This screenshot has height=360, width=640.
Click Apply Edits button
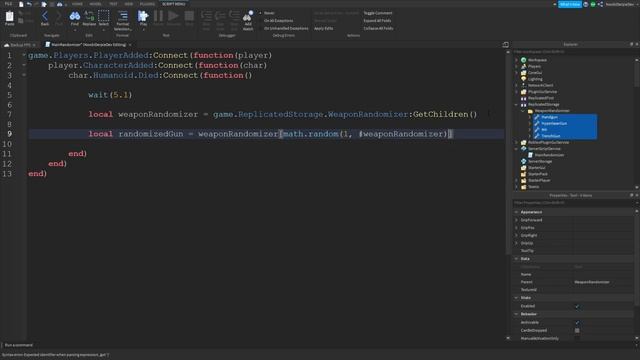[323, 28]
